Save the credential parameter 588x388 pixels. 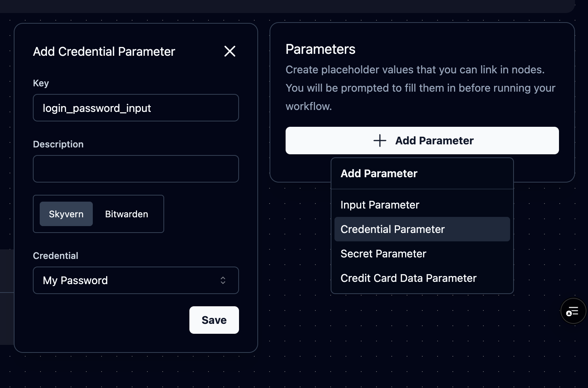click(x=214, y=320)
